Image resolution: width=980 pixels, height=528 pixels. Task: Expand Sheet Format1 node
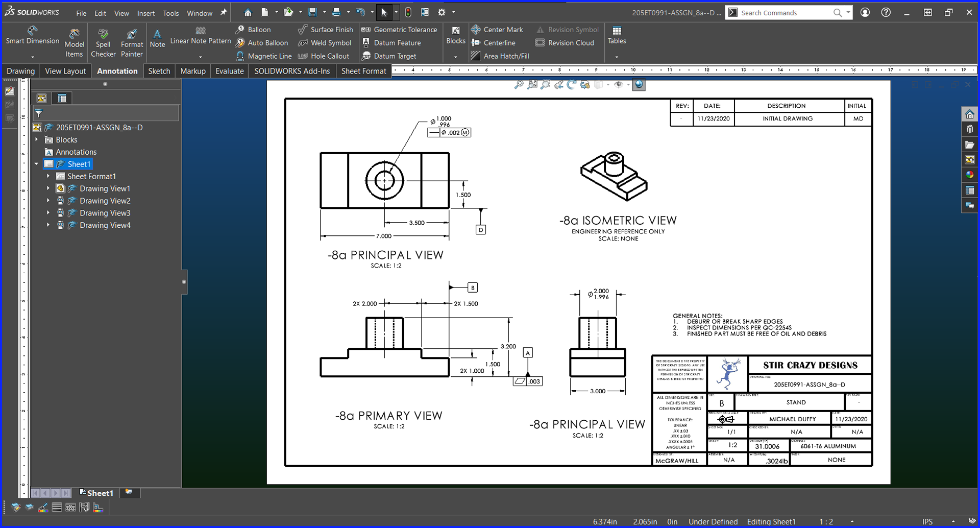pyautogui.click(x=48, y=176)
